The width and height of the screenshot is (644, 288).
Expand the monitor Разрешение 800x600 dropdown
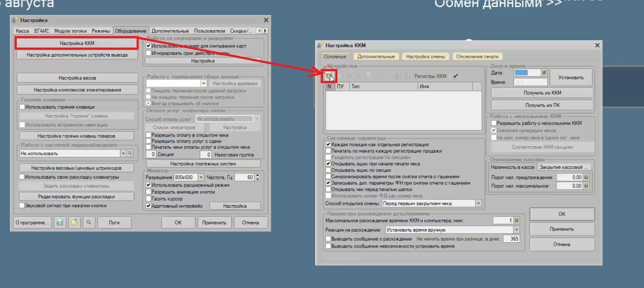(201, 177)
